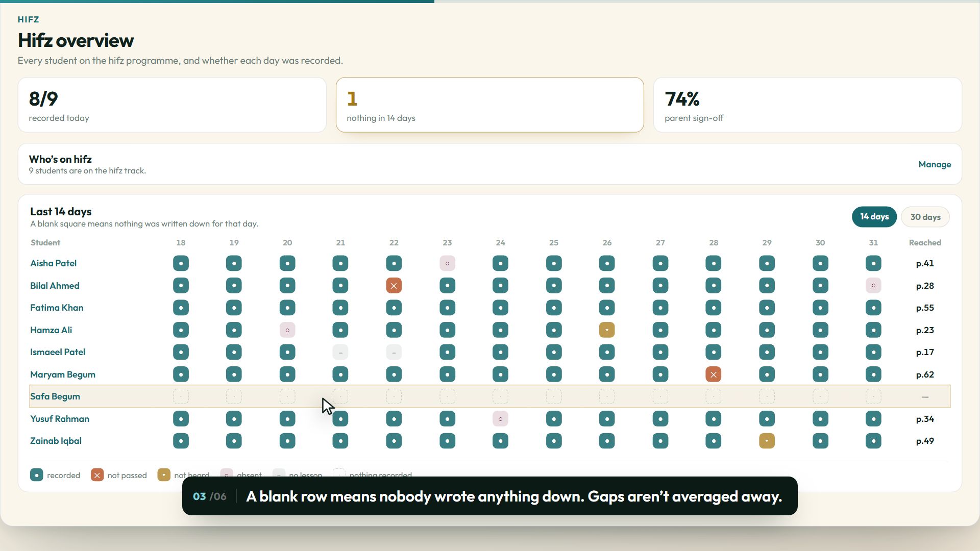The width and height of the screenshot is (980, 551).
Task: Select Ismaeel Patel's no lesson square on day 21
Action: 340,352
